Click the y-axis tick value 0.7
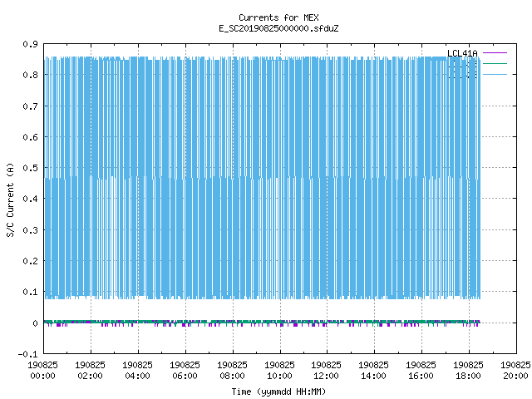Viewport: 532px width, 399px height. pyautogui.click(x=30, y=106)
